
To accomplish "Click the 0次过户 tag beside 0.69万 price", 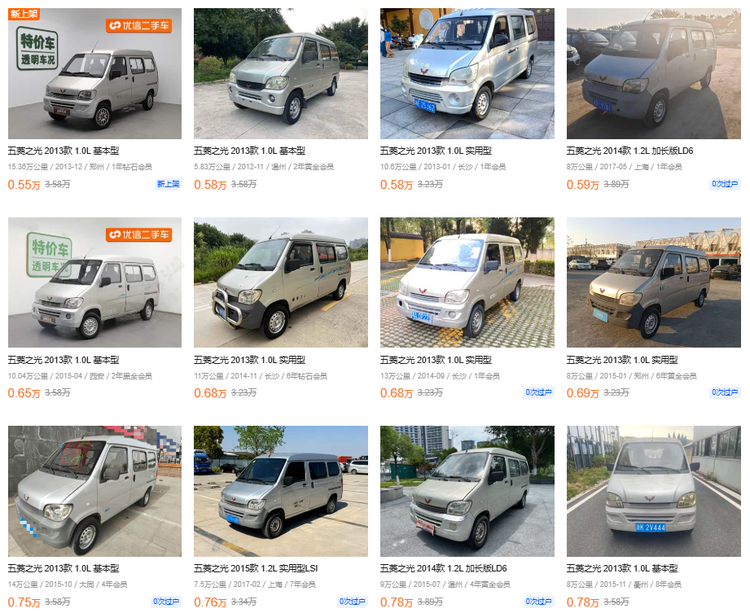I will click(725, 393).
